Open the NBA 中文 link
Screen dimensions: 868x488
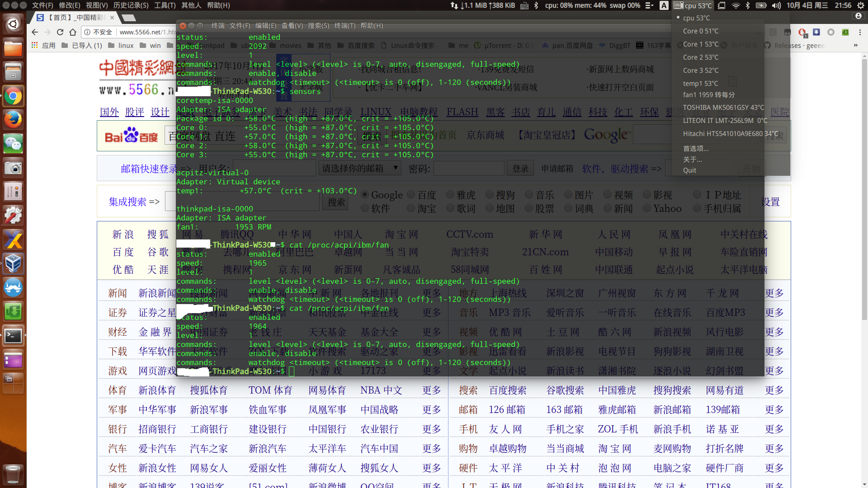click(381, 390)
